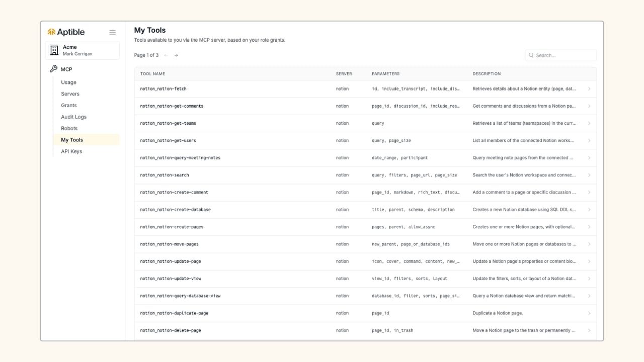This screenshot has width=644, height=362.
Task: Expand notion_notion-delete-page row chevron
Action: pos(589,330)
